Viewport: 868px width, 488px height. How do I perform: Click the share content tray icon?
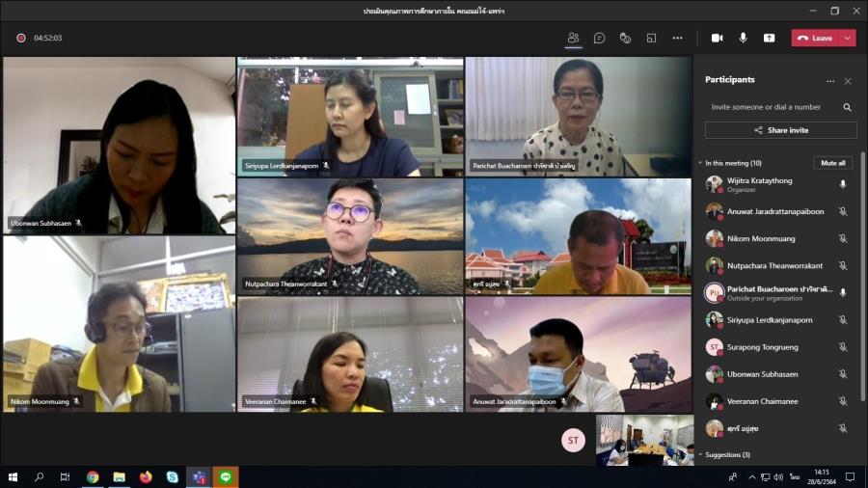tap(769, 38)
